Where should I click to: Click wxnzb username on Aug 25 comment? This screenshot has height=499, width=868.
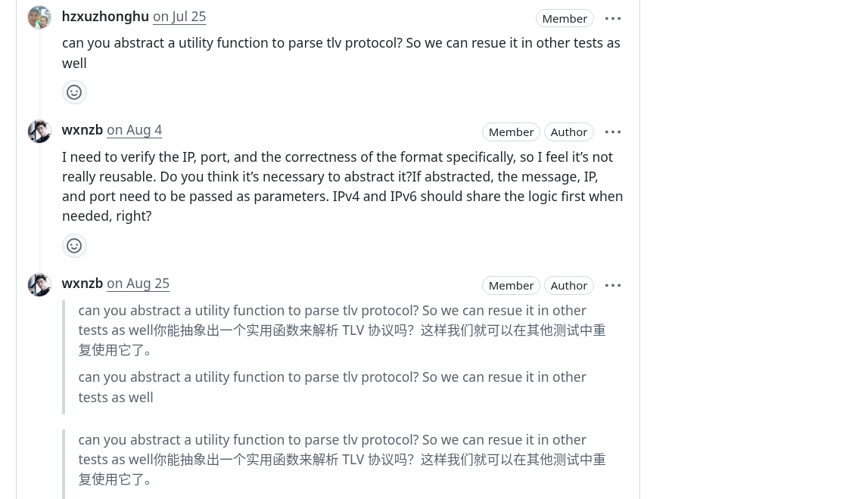[x=82, y=284]
